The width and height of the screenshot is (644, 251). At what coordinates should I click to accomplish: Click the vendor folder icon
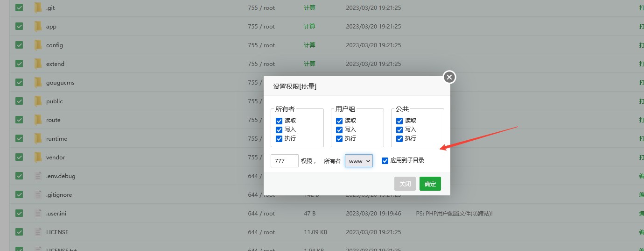pyautogui.click(x=38, y=158)
